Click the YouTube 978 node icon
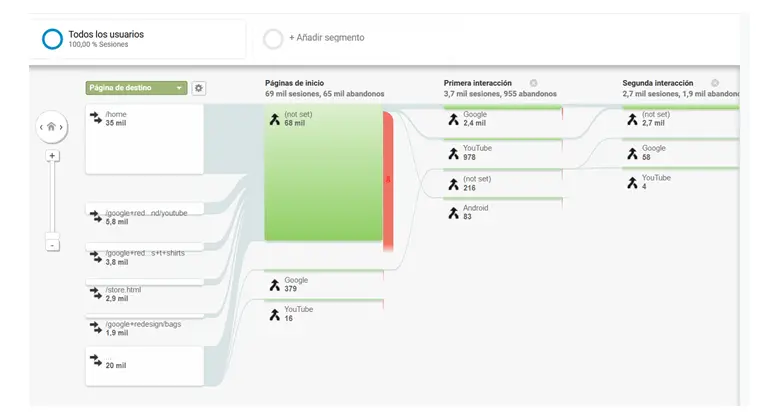Image resolution: width=773 pixels, height=415 pixels. pyautogui.click(x=453, y=153)
